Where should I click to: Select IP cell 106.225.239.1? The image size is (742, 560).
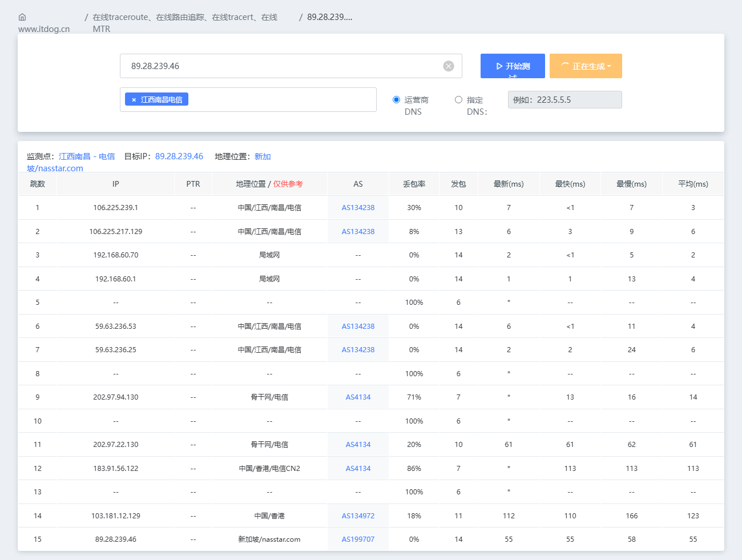[x=116, y=208]
